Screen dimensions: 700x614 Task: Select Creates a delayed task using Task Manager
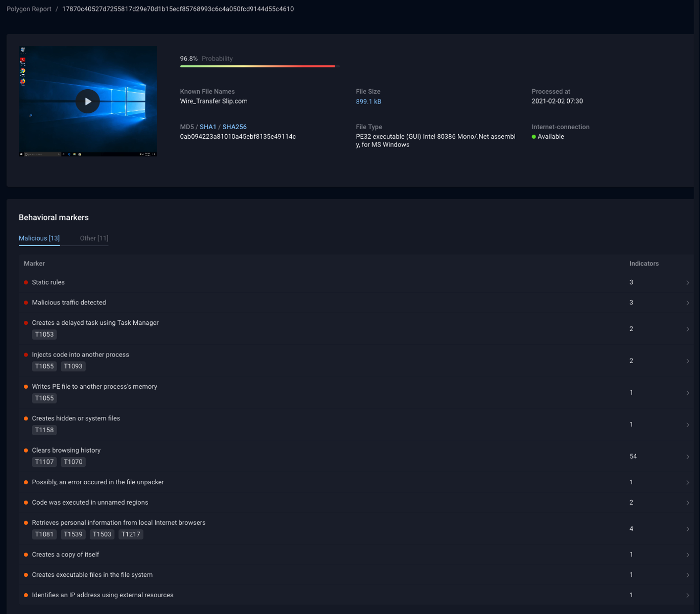tap(95, 323)
